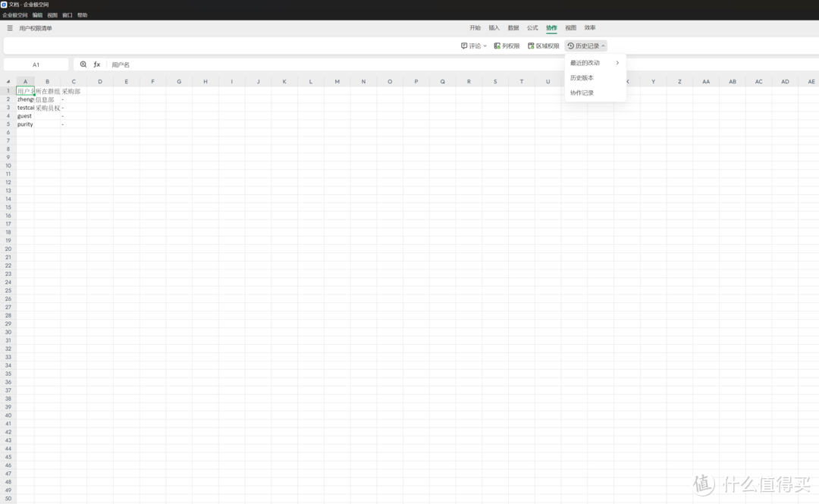The width and height of the screenshot is (819, 504).
Task: Click the zoom magnifier icon in formula bar
Action: click(83, 64)
